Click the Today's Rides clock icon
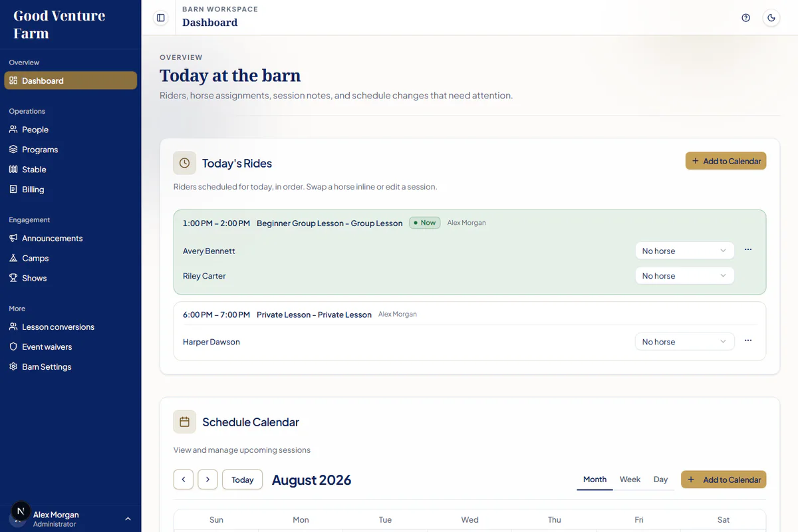The image size is (798, 532). (185, 163)
